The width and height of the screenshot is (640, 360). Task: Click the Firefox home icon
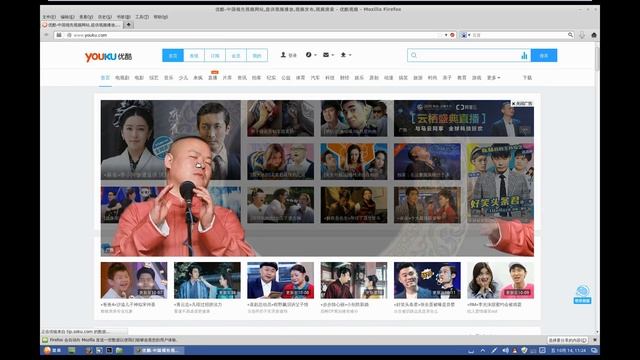pyautogui.click(x=594, y=35)
